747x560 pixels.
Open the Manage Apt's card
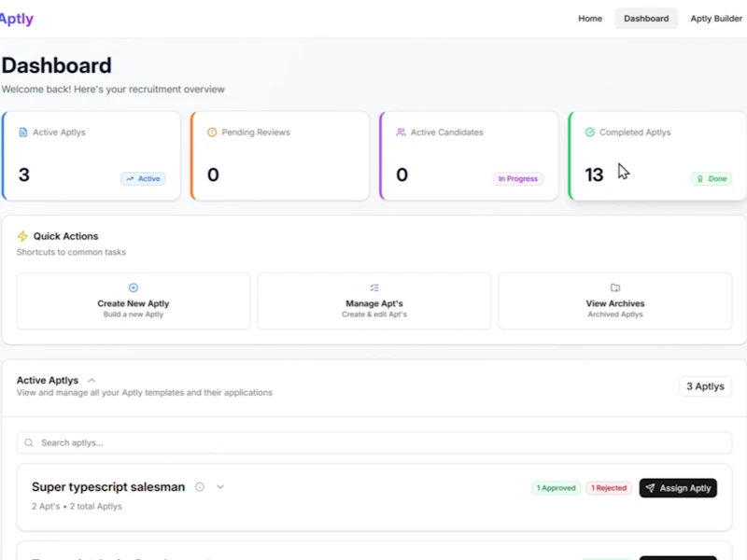(374, 301)
